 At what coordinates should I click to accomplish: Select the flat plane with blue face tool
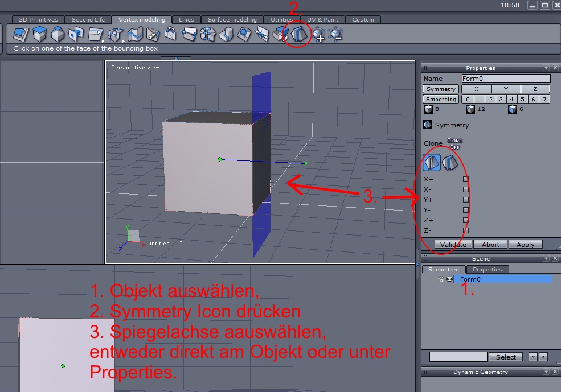(x=21, y=35)
